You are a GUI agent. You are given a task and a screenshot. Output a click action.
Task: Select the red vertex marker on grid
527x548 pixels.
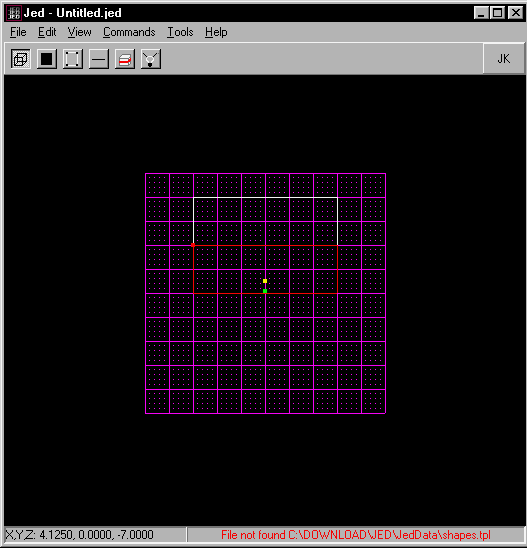coord(193,245)
